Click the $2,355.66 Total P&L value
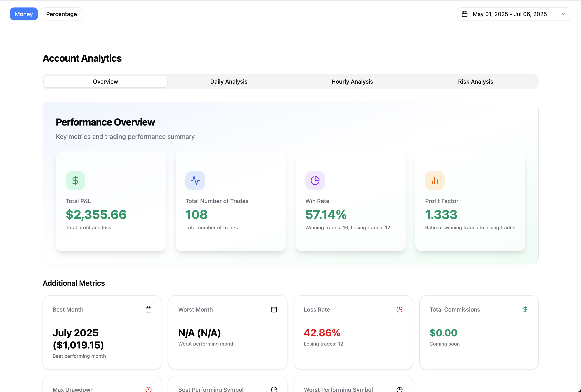Screen dimensions: 581x392 (x=96, y=215)
